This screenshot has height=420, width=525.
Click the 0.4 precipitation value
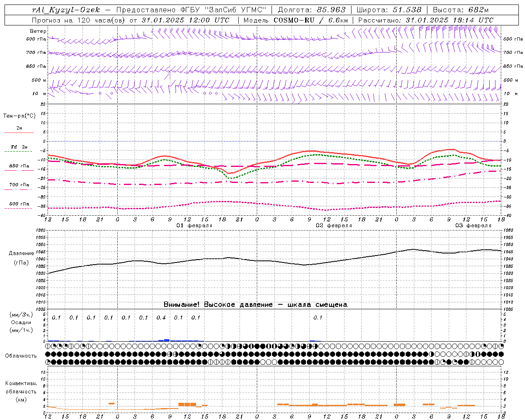pyautogui.click(x=161, y=318)
